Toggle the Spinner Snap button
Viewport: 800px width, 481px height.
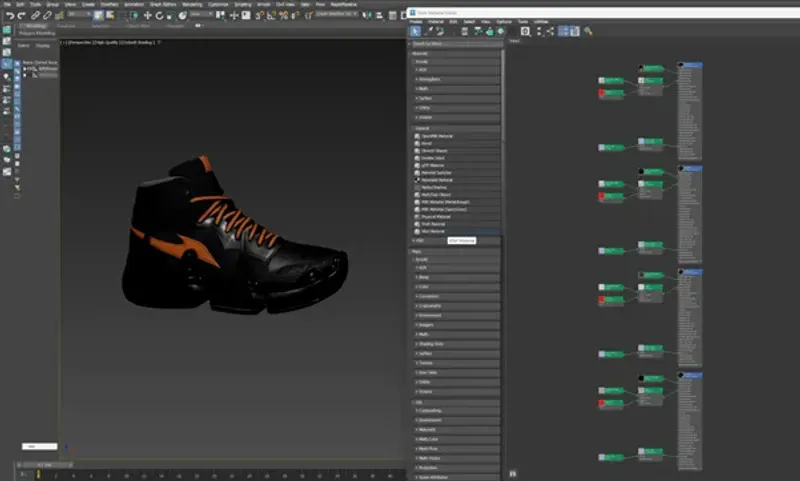click(295, 16)
